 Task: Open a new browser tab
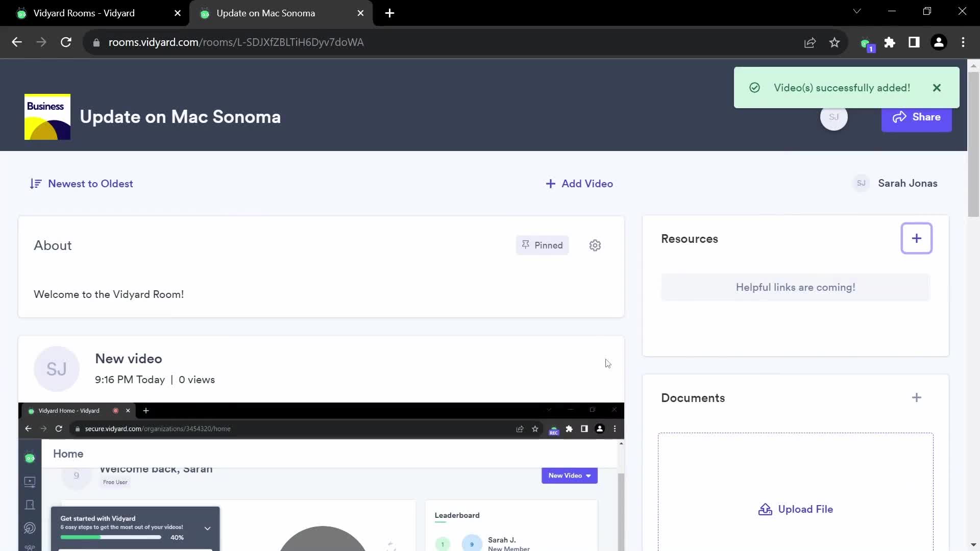[x=389, y=13]
